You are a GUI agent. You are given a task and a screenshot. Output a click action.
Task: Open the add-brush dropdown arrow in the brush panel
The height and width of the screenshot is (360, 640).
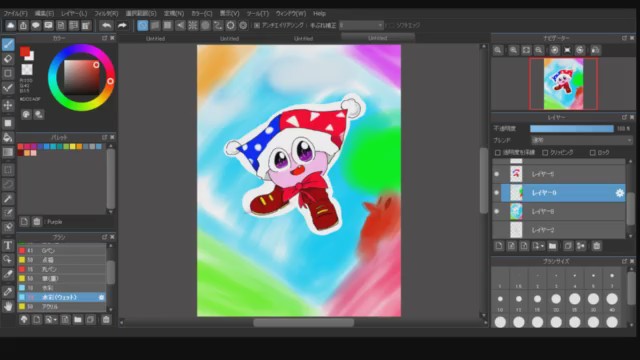tap(55, 320)
